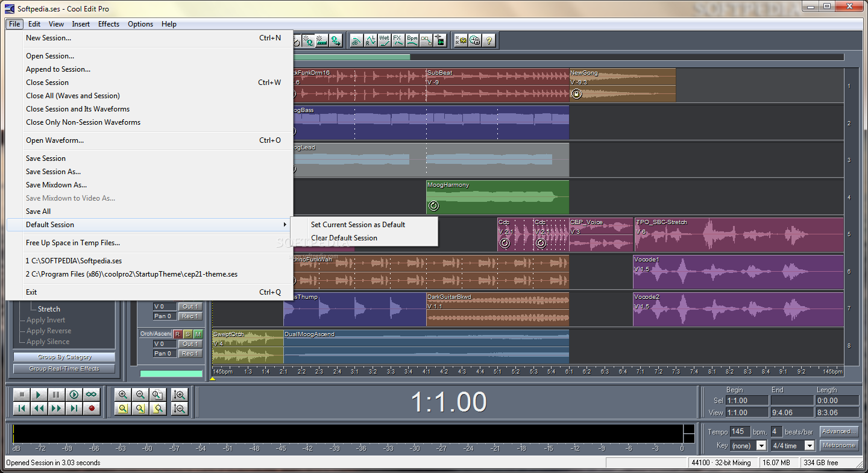Solo the Orch/Ascend track with its S button

tap(187, 334)
